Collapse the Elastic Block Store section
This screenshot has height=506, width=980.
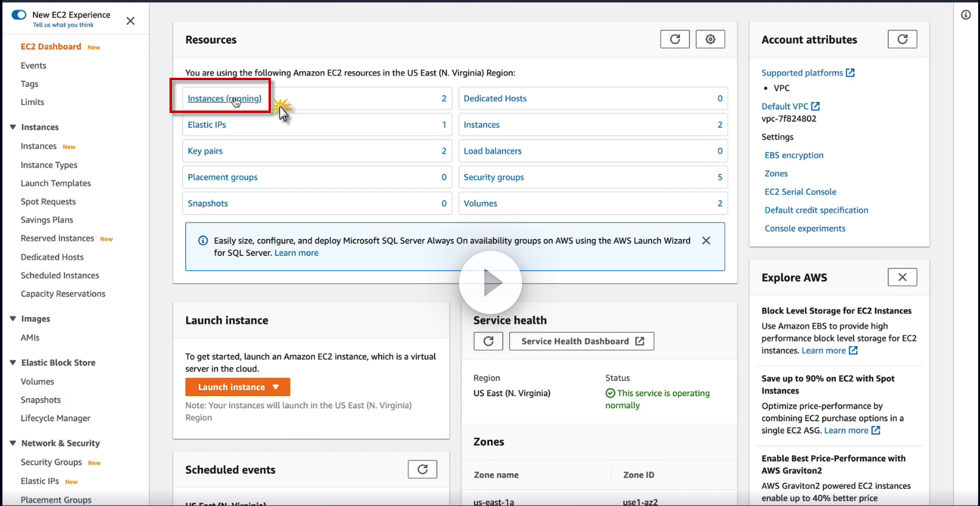pos(13,363)
